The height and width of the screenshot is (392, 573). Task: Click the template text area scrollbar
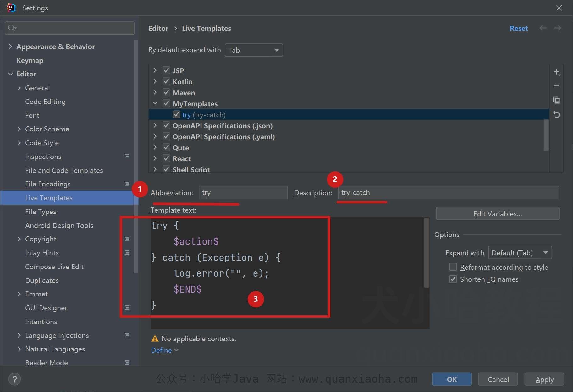(426, 252)
